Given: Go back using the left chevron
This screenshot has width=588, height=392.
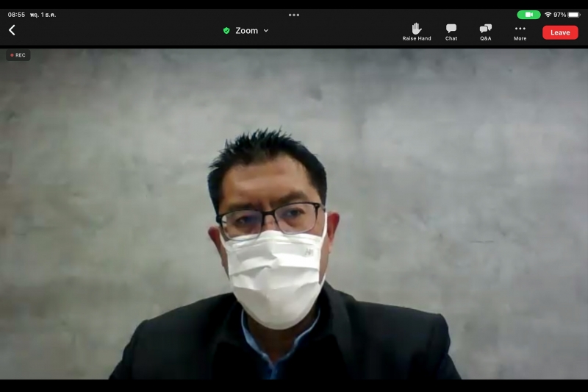Looking at the screenshot, I should click(x=12, y=30).
